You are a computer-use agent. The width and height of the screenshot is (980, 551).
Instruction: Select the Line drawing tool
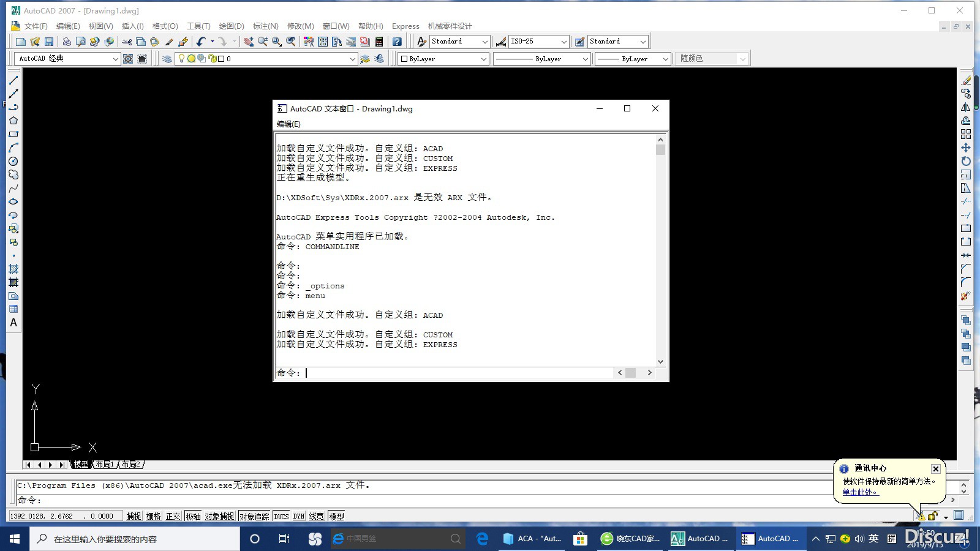[x=13, y=80]
